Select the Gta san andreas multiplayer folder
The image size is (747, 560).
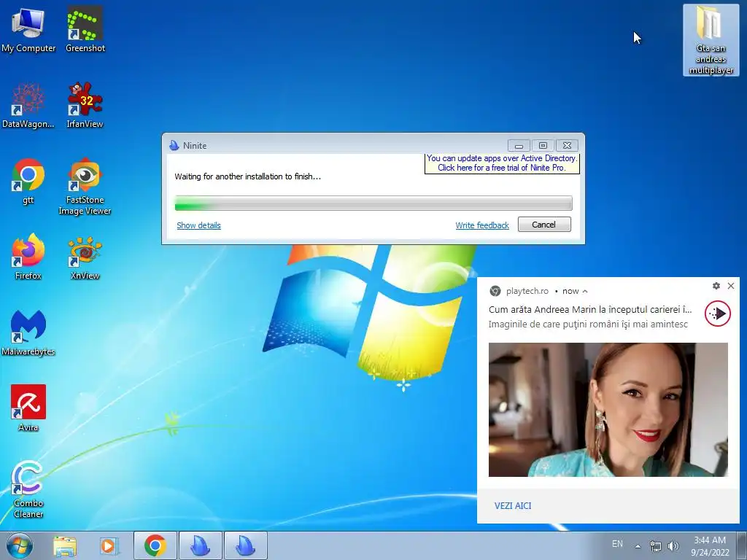point(711,41)
